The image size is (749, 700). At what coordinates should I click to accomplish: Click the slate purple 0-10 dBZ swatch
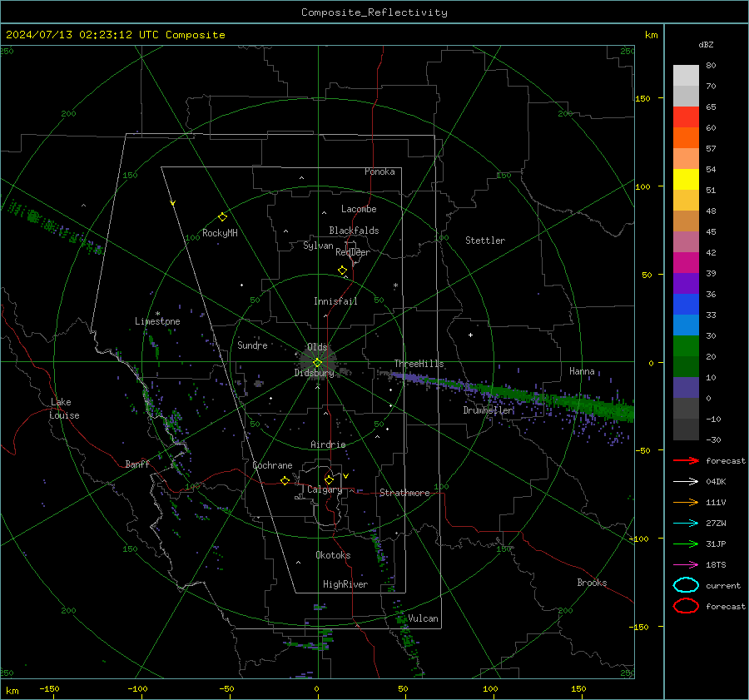(686, 388)
